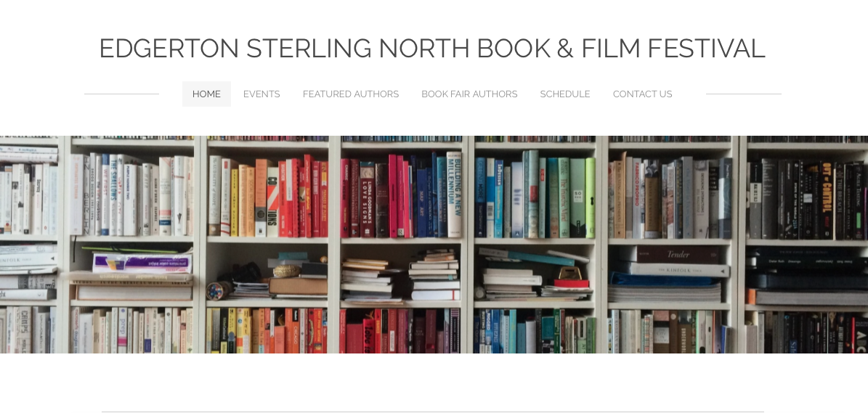The height and width of the screenshot is (413, 868).
Task: Open the CONTACT US page
Action: coord(642,94)
